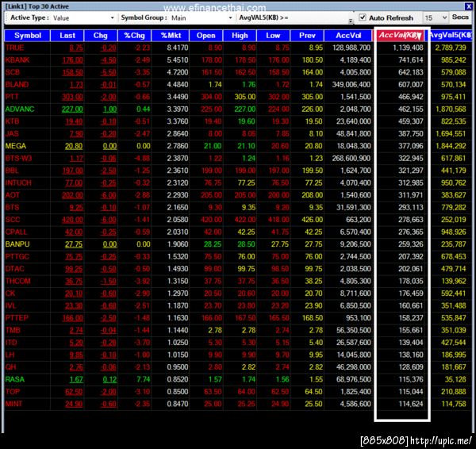Select the BBL symbol
Viewport: 476px width, 449px height.
pyautogui.click(x=12, y=171)
